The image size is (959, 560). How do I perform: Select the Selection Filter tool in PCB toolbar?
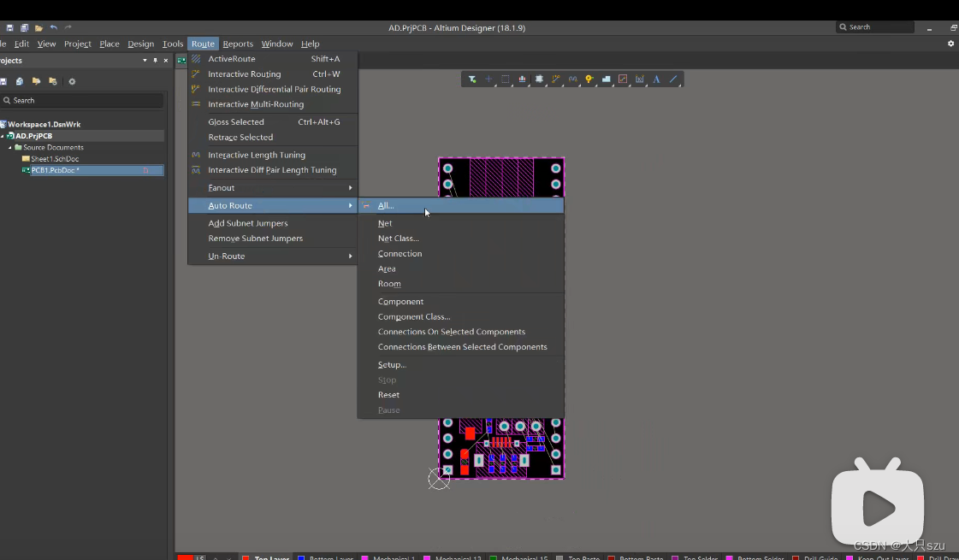tap(472, 79)
